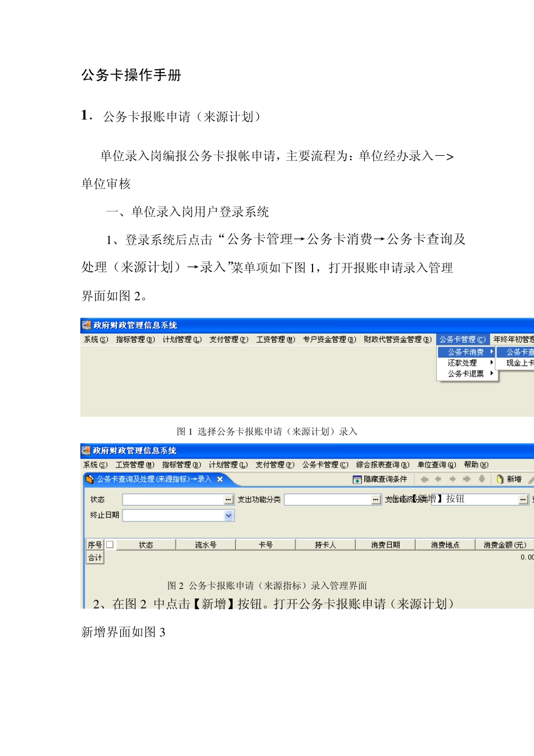Open 指标管理(B) menu in figure 1
This screenshot has width=534, height=756.
coord(135,340)
